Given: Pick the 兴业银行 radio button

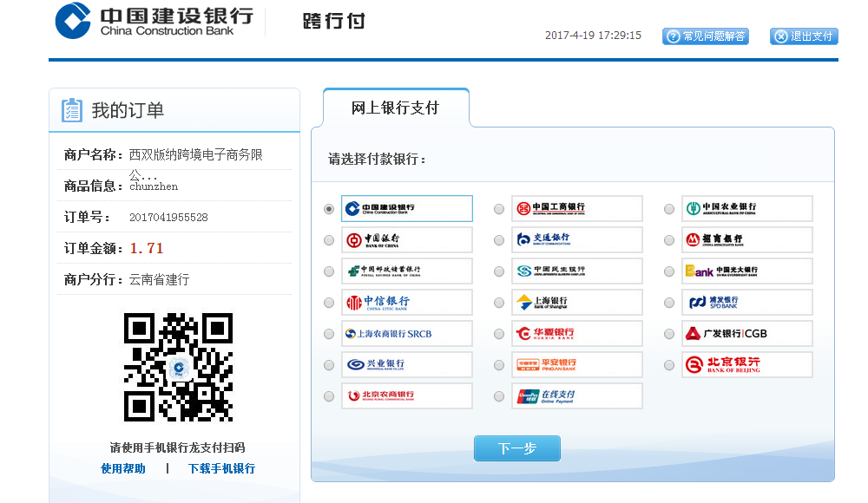Looking at the screenshot, I should (329, 365).
